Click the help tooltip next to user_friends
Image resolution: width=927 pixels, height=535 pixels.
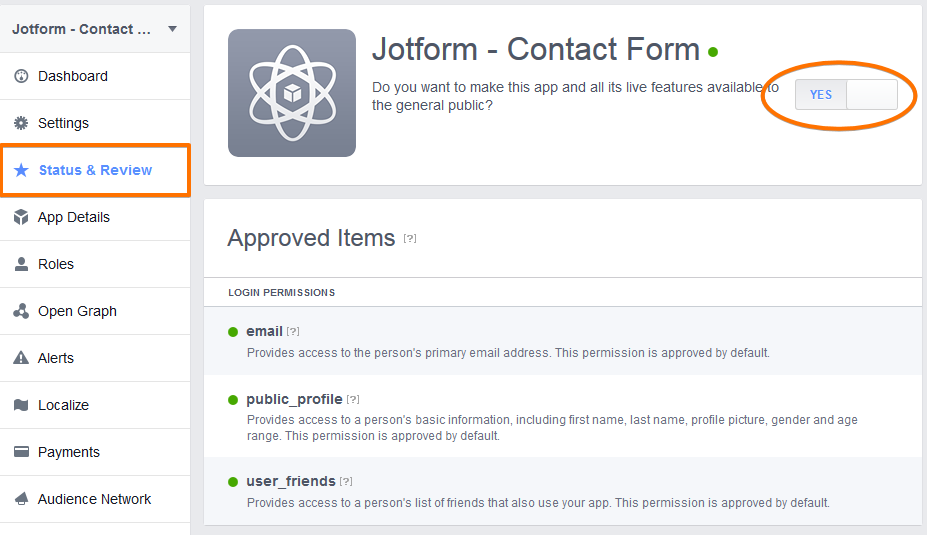coord(346,482)
